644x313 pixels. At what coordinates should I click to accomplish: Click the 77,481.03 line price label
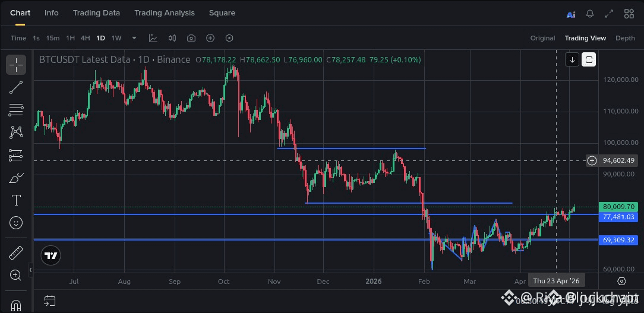[618, 217]
